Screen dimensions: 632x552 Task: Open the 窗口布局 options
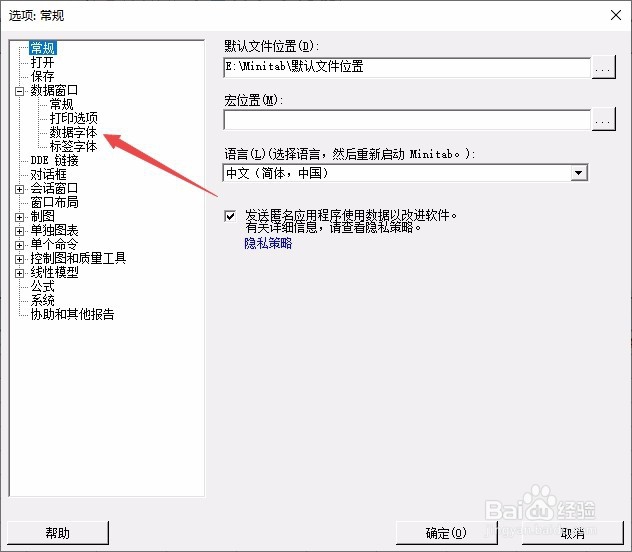click(x=54, y=202)
